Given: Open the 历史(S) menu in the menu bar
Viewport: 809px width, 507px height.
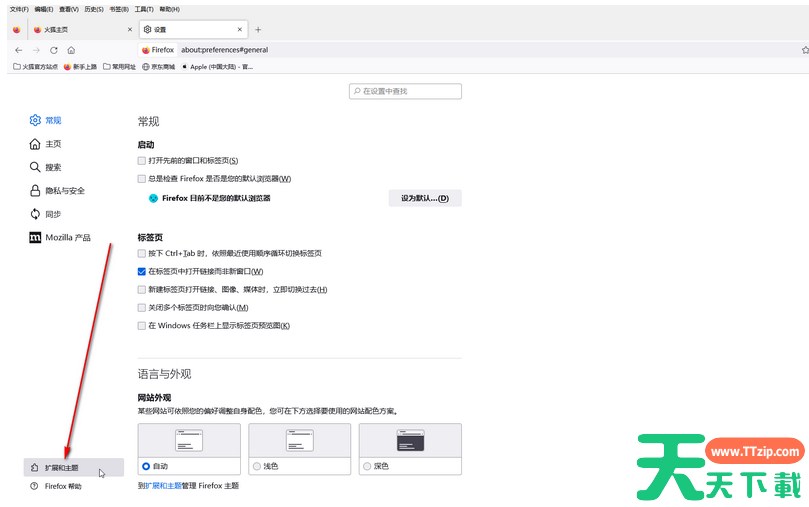Looking at the screenshot, I should (x=92, y=9).
